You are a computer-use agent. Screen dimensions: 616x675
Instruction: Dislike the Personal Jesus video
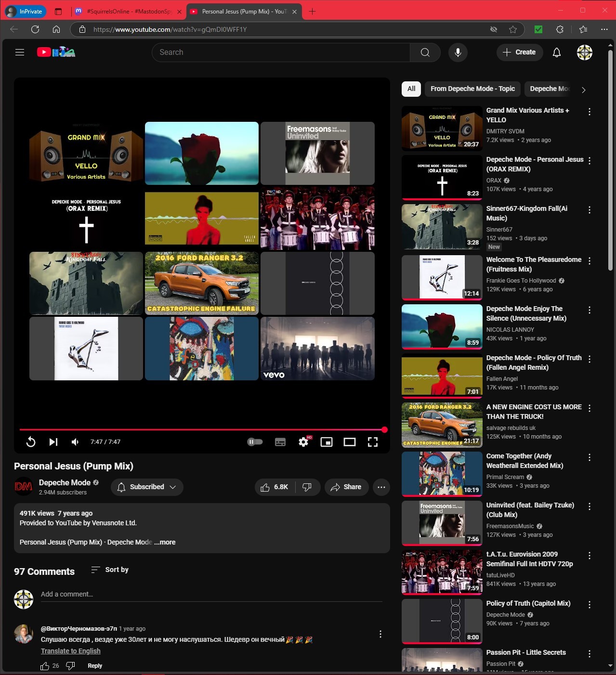(307, 487)
